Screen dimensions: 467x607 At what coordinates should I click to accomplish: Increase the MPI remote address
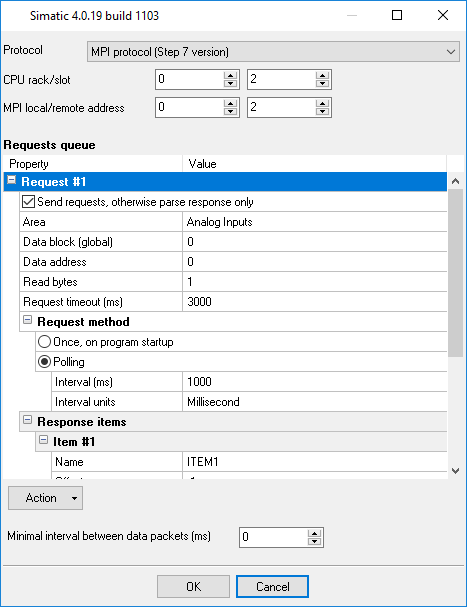pyautogui.click(x=322, y=103)
